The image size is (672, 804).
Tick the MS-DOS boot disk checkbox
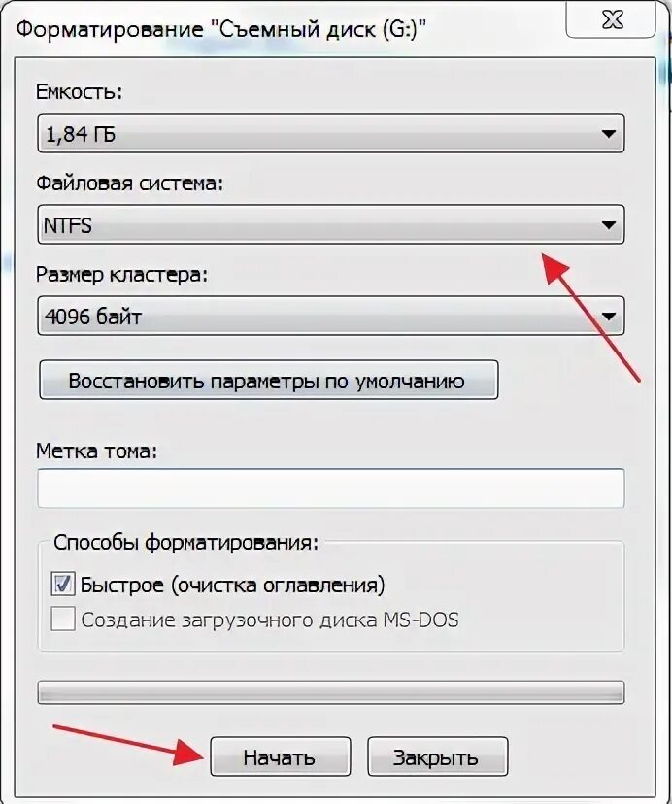click(62, 619)
